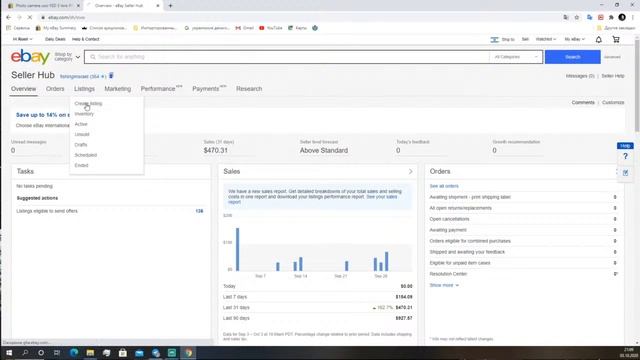Viewport: 640px width, 360px height.
Task: Open Windows taskbar search
Action: [25, 353]
